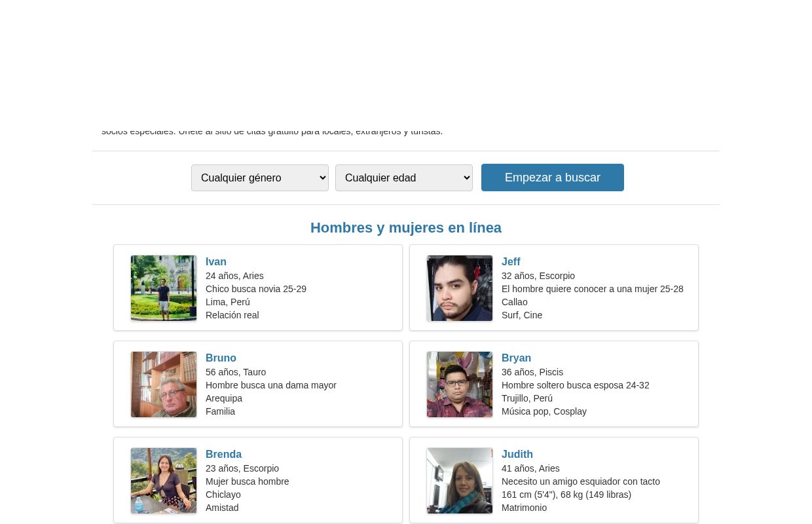Image resolution: width=812 pixels, height=524 pixels.
Task: Click the text 'Amistad'
Action: [222, 508]
